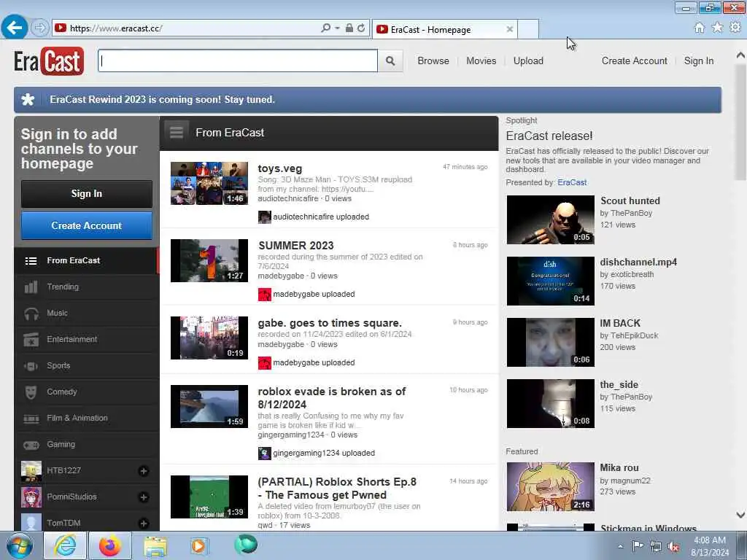The image size is (747, 560).
Task: Open browser Home icon
Action: pos(699,28)
